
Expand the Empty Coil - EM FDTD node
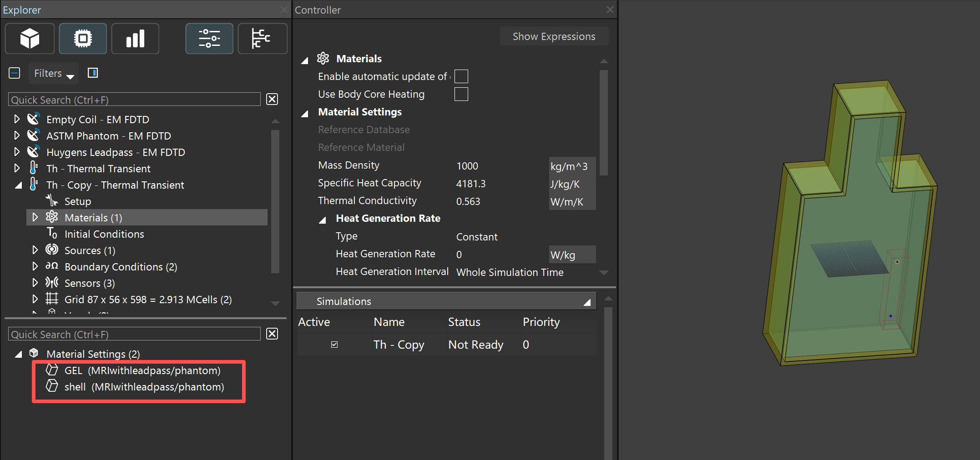point(17,120)
